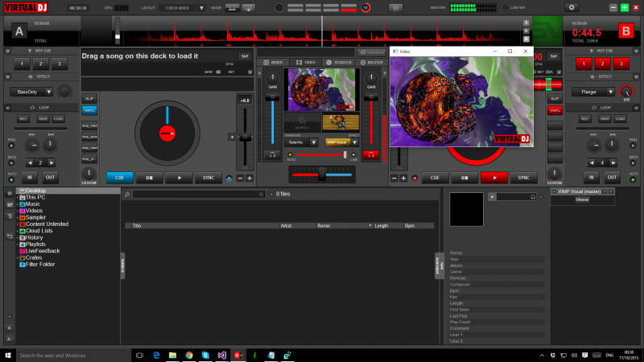Open File Explorer from taskbar

click(x=172, y=355)
